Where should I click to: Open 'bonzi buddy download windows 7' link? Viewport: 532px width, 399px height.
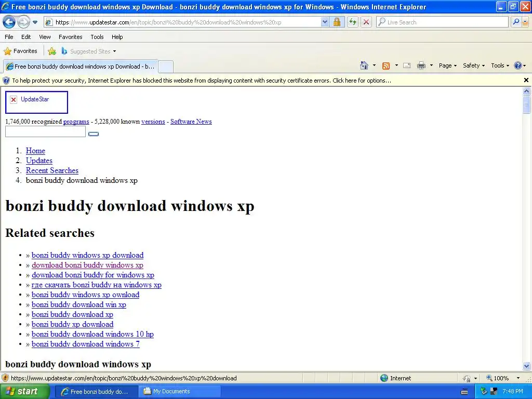point(86,344)
